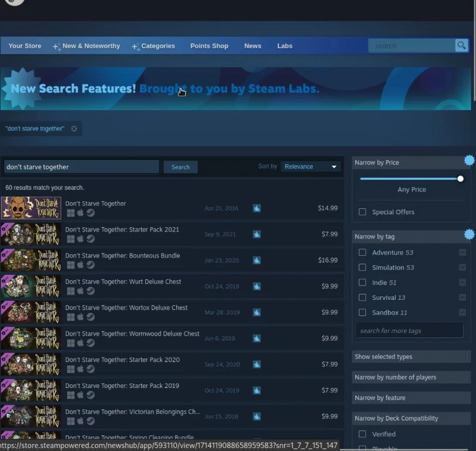Exclude the Sandbox tag with its minus icon
The height and width of the screenshot is (451, 476).
tap(462, 312)
